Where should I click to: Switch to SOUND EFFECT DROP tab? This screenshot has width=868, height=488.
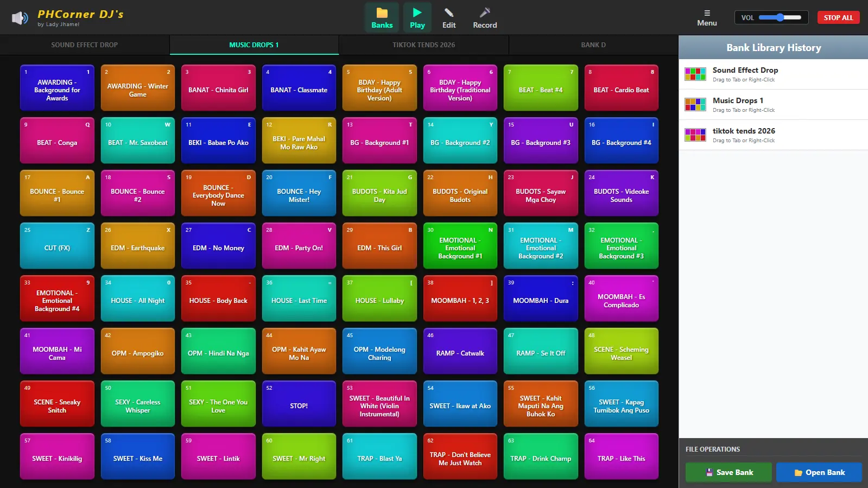[x=85, y=45]
